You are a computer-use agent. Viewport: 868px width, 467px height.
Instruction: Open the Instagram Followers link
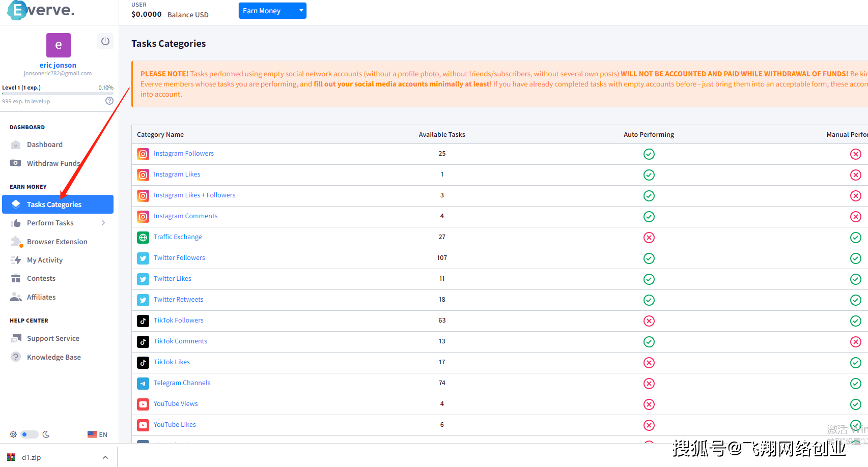pos(184,153)
